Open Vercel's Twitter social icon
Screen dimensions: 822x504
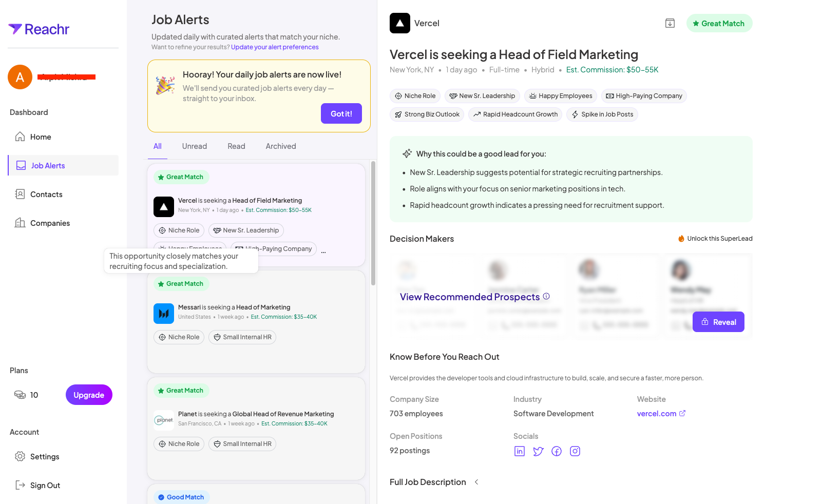click(x=538, y=451)
